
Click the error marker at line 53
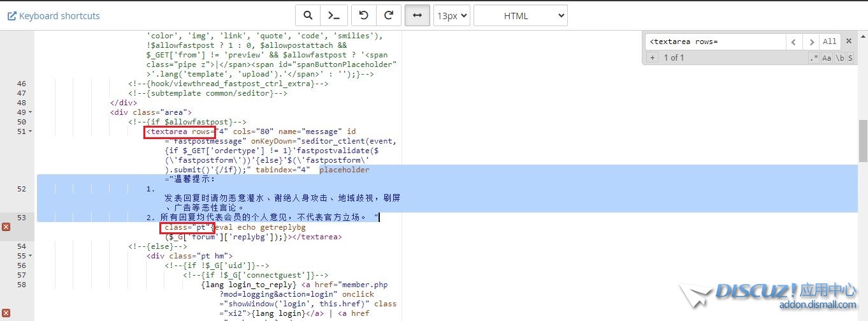pyautogui.click(x=6, y=227)
